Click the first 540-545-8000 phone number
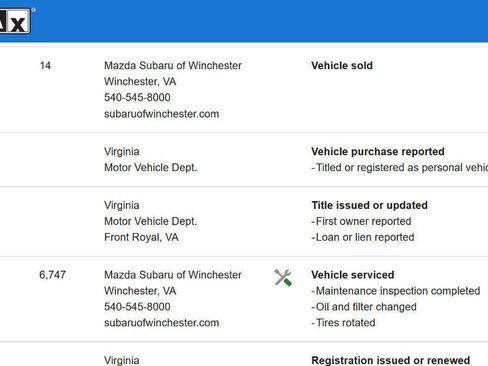This screenshot has width=488, height=366. click(137, 97)
